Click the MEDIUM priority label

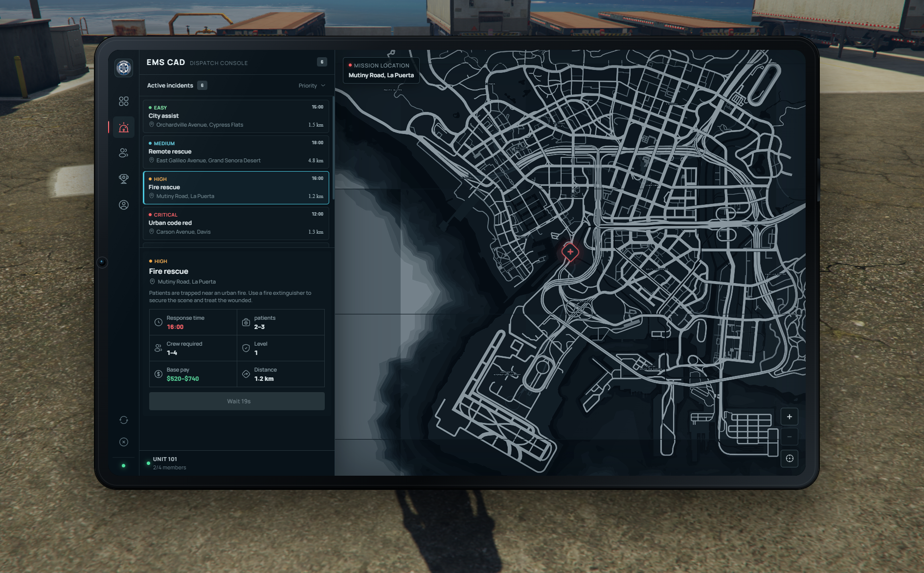[164, 144]
